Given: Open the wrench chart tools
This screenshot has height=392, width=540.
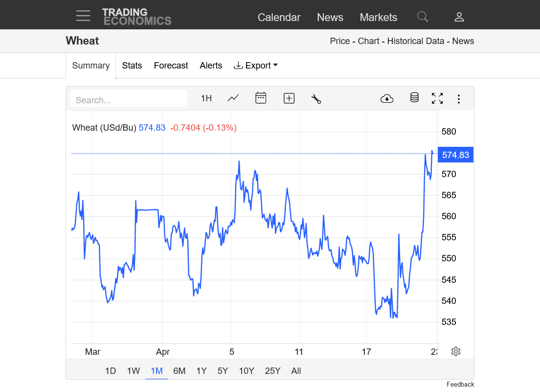Looking at the screenshot, I should [316, 98].
